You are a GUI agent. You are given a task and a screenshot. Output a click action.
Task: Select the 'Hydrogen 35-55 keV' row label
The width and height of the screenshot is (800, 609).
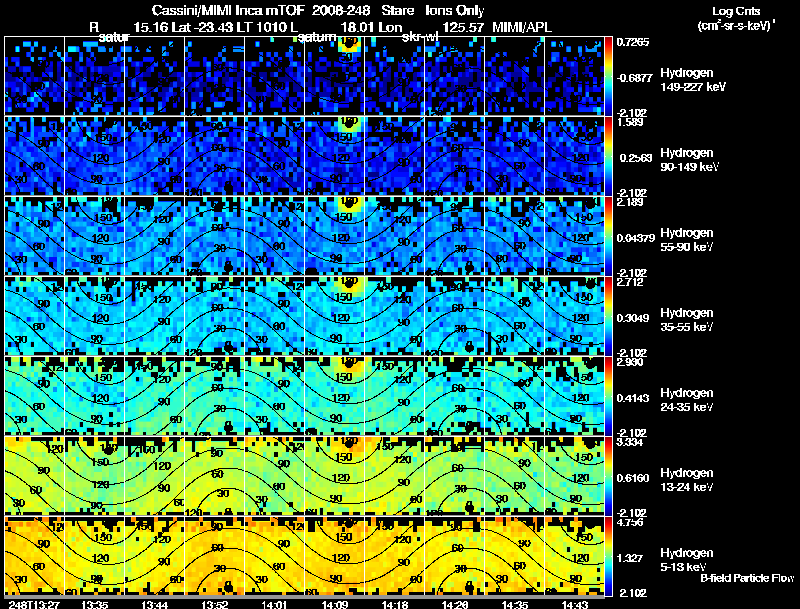687,320
